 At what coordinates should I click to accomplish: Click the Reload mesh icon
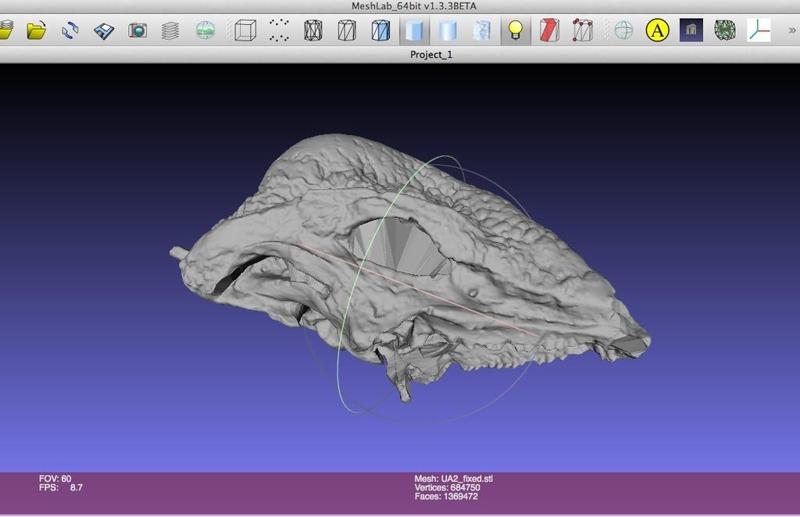[x=71, y=31]
